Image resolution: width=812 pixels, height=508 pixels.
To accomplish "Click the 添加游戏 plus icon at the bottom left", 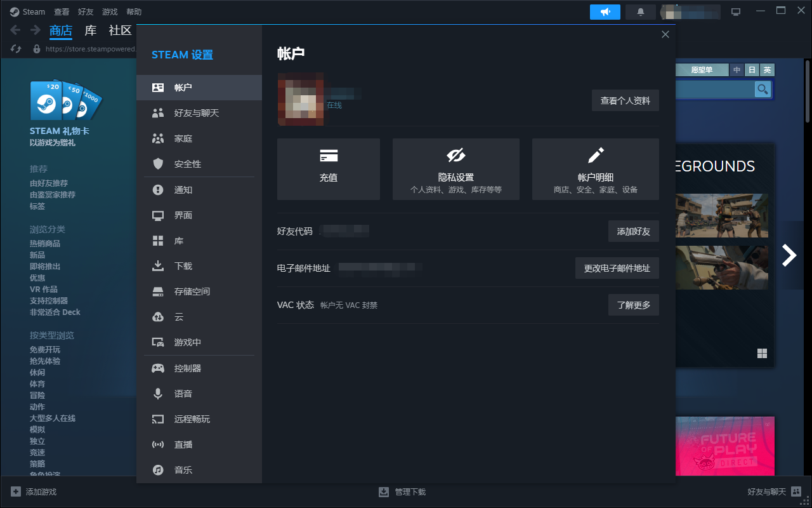I will click(x=16, y=491).
